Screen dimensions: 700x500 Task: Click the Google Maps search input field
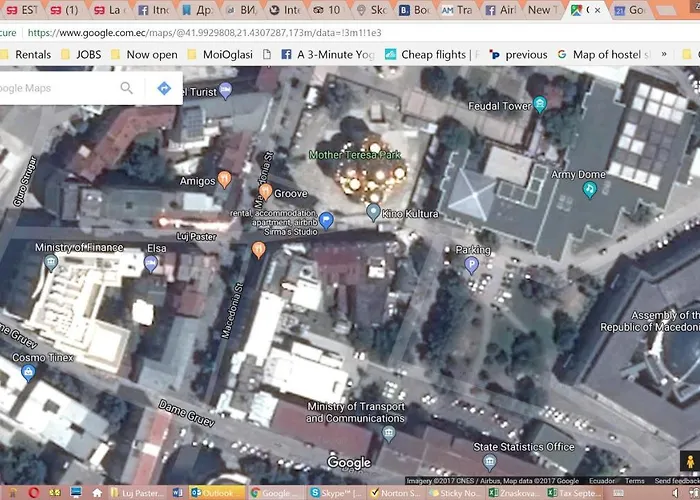click(55, 88)
